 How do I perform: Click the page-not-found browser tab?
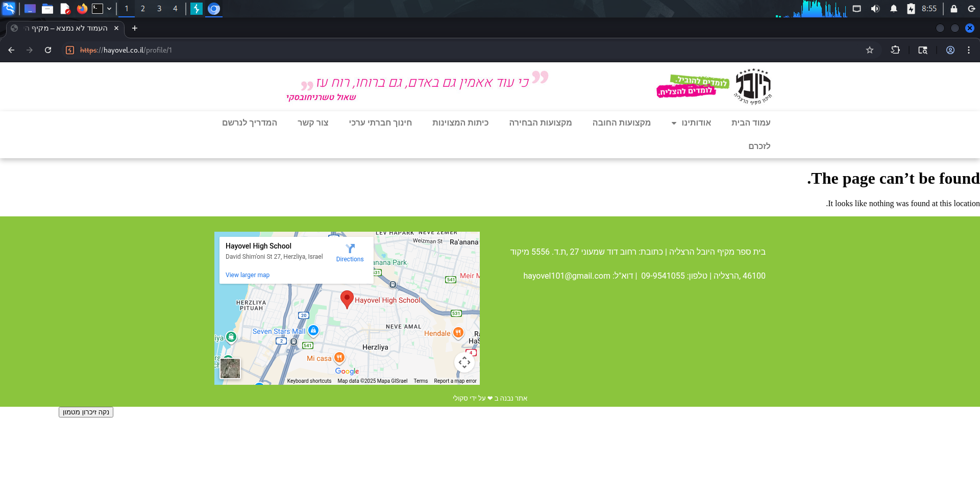coord(65,28)
